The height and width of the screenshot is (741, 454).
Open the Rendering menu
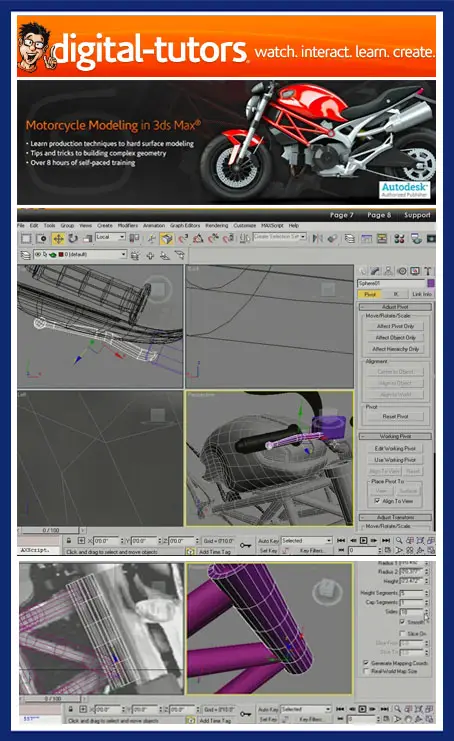coord(216,225)
